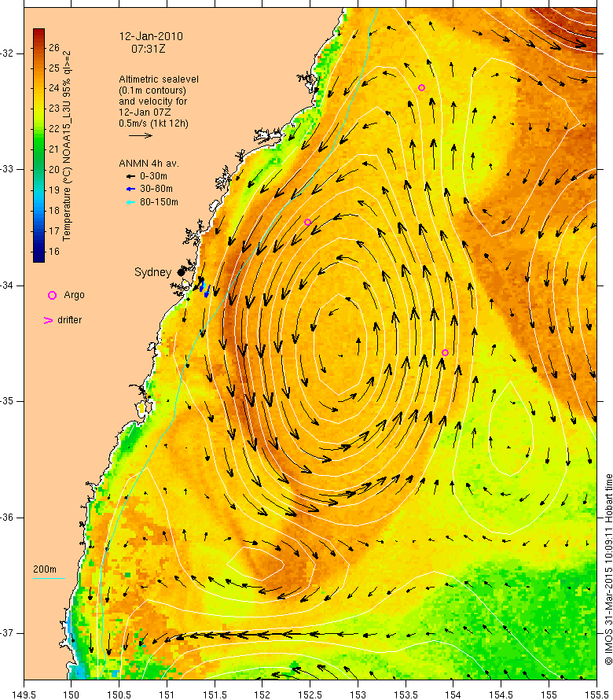This screenshot has height=700, width=613.
Task: Click the 80-150m depth label
Action: coord(159,202)
